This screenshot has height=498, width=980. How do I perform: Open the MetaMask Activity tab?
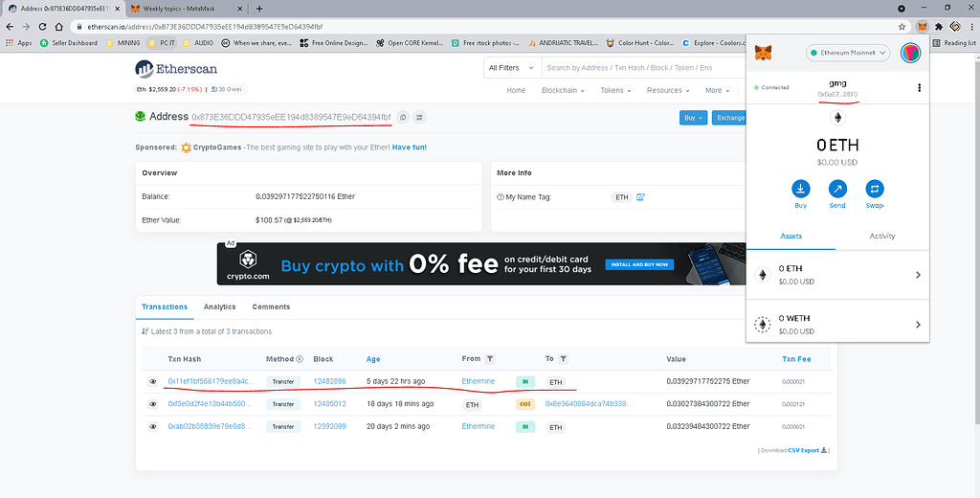pos(881,236)
